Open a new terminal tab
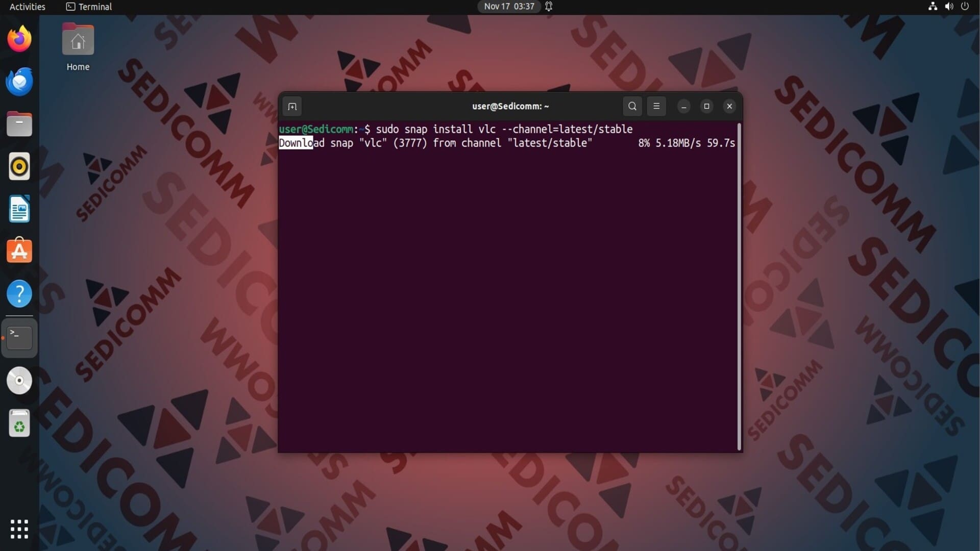 [x=292, y=106]
